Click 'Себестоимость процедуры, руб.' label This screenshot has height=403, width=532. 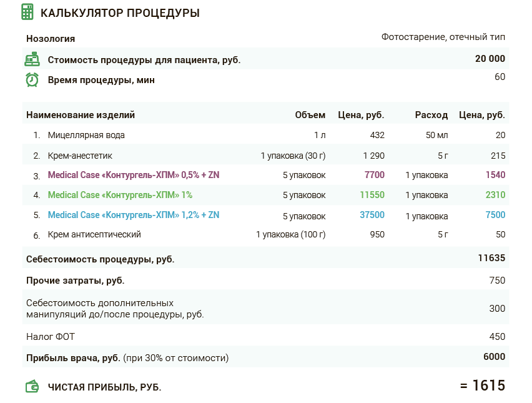coord(101,259)
